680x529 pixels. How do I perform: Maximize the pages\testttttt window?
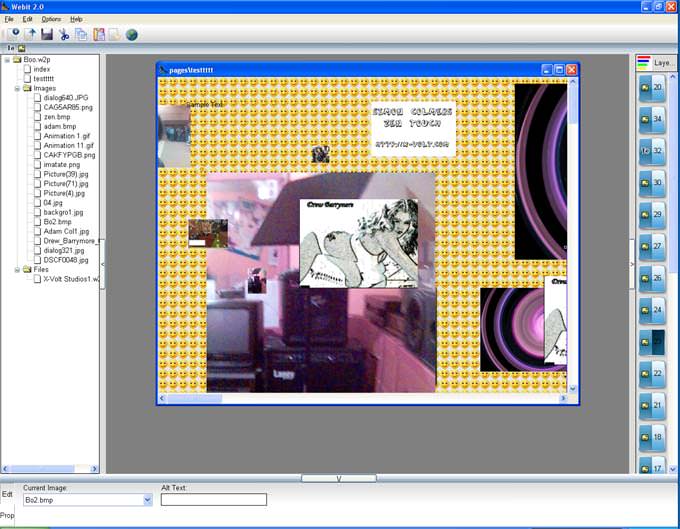pos(559,70)
